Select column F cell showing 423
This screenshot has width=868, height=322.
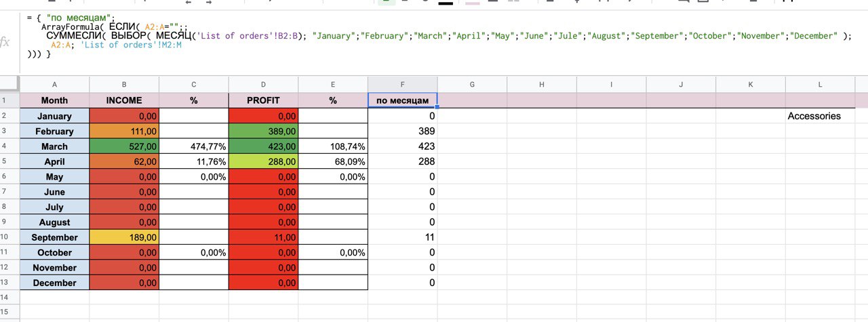point(403,146)
